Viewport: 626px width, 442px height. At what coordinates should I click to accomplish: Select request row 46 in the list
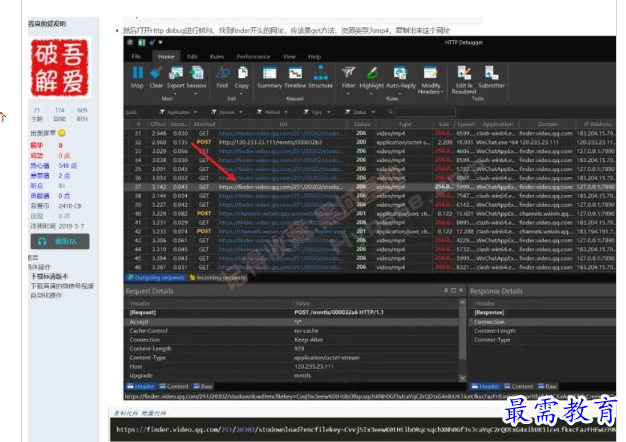point(370,267)
